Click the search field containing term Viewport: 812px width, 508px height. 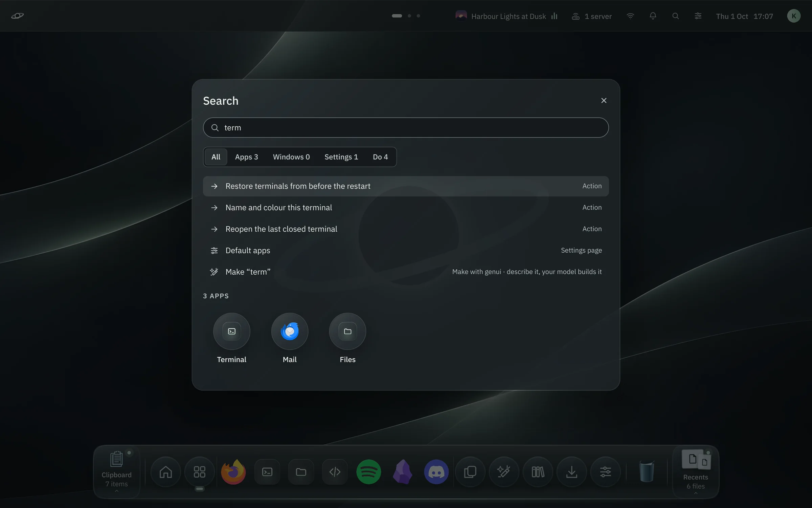click(406, 128)
